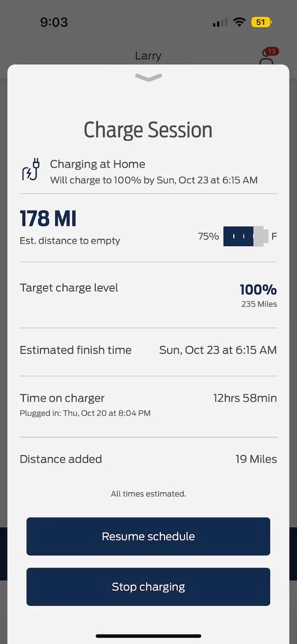Tap the 100% target charge value
This screenshot has height=644, width=297.
tap(258, 290)
